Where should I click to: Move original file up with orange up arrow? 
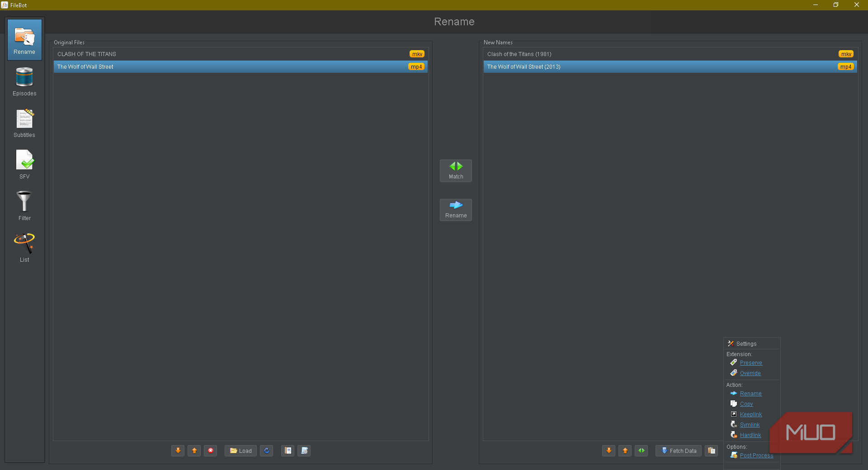pos(194,451)
